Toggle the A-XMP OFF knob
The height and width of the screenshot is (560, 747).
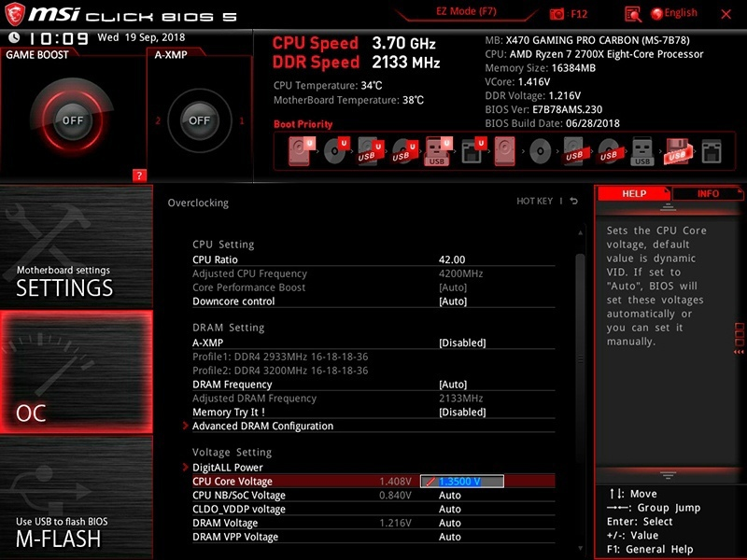[x=199, y=120]
